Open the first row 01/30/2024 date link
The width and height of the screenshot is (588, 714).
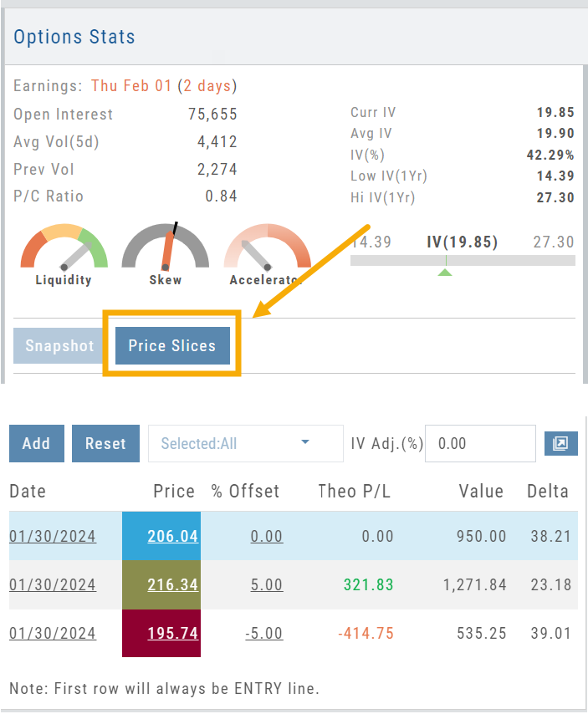click(x=53, y=536)
